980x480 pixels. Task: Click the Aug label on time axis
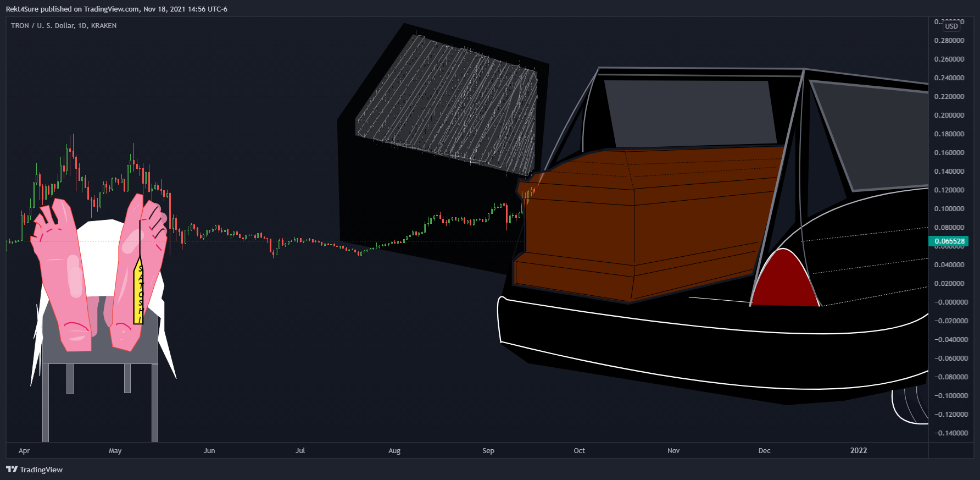(x=394, y=451)
